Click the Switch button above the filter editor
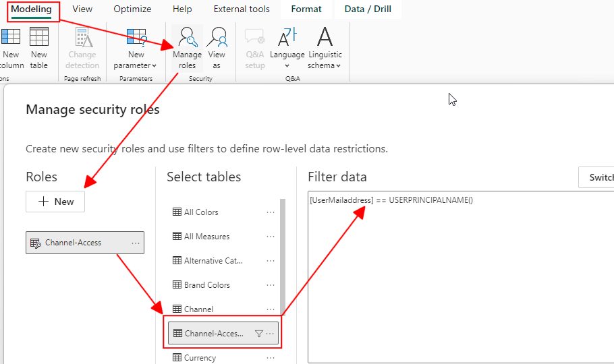The width and height of the screenshot is (614, 364). (596, 177)
